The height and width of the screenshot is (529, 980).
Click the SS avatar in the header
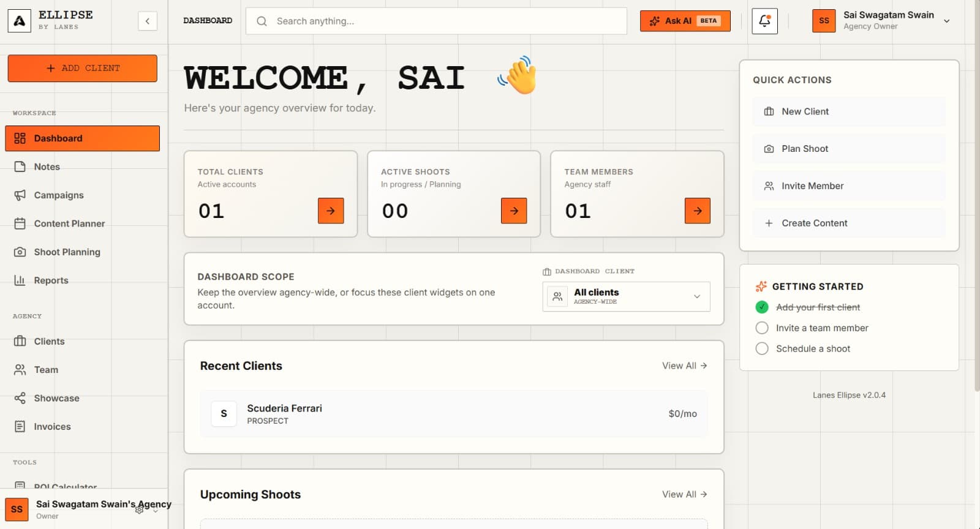824,21
